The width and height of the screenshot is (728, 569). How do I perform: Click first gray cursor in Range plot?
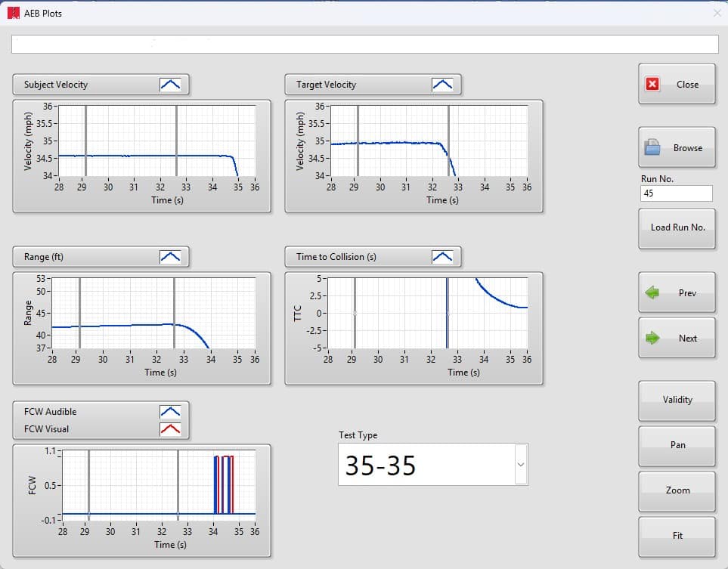pos(79,314)
